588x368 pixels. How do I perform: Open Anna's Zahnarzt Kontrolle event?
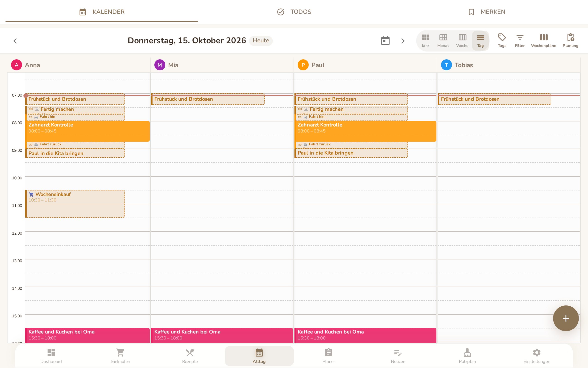click(88, 131)
